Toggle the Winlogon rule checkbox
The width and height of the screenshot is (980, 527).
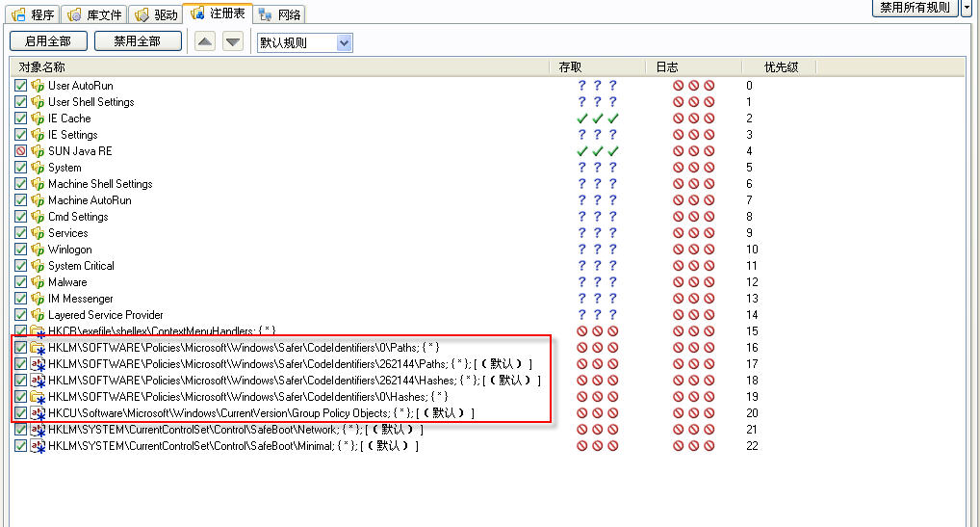(20, 250)
